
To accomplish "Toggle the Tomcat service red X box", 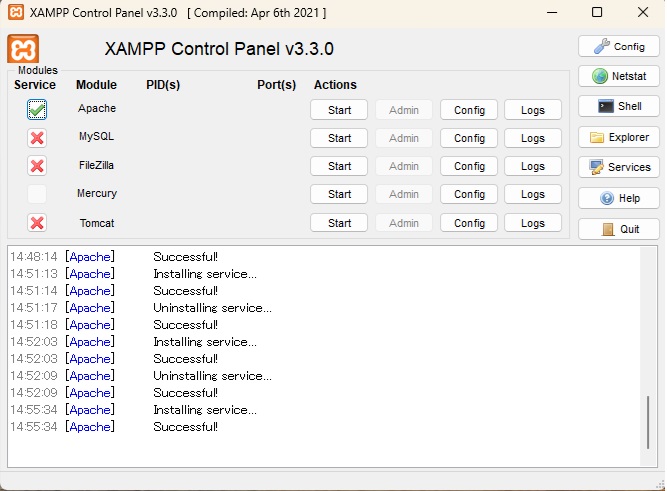I will point(37,223).
